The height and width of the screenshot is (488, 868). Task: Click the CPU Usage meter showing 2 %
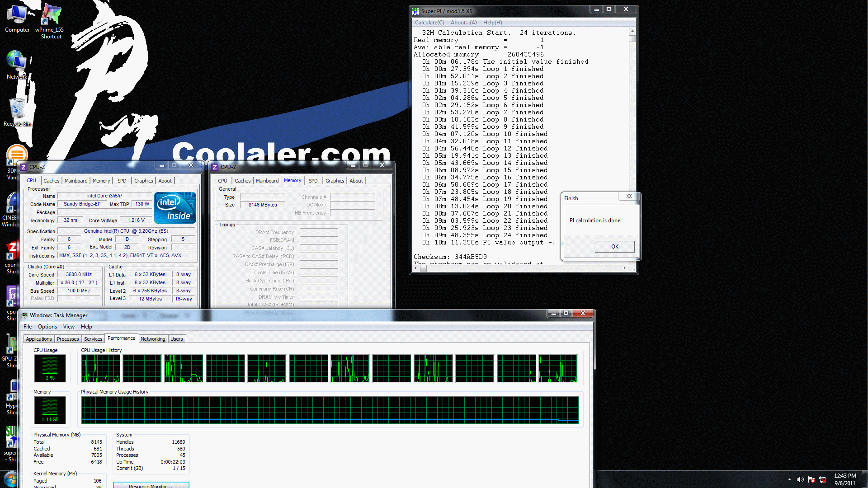(x=50, y=368)
